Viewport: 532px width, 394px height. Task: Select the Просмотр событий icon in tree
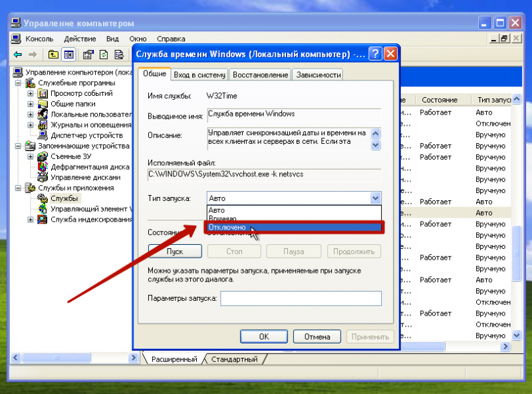[x=43, y=93]
